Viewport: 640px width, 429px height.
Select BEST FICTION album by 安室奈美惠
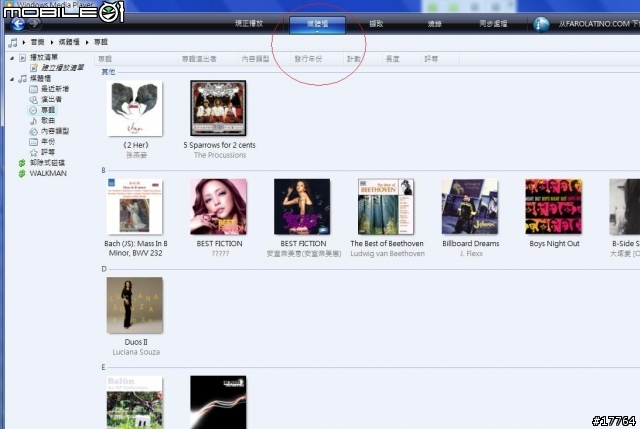click(302, 207)
